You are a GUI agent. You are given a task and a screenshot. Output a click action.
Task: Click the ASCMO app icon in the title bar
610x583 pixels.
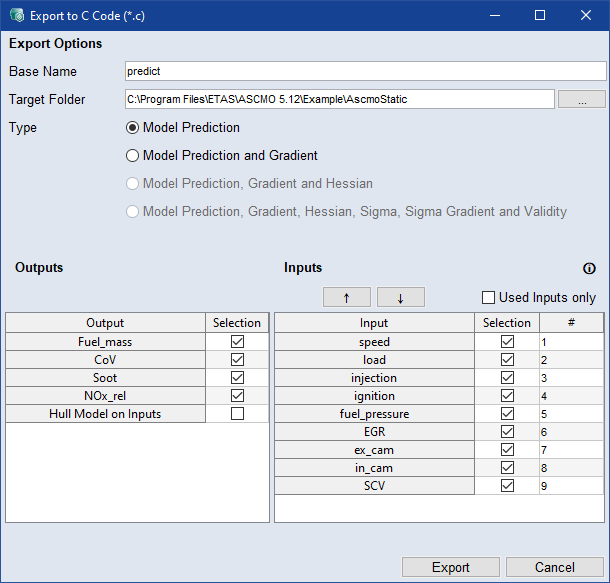click(x=17, y=15)
